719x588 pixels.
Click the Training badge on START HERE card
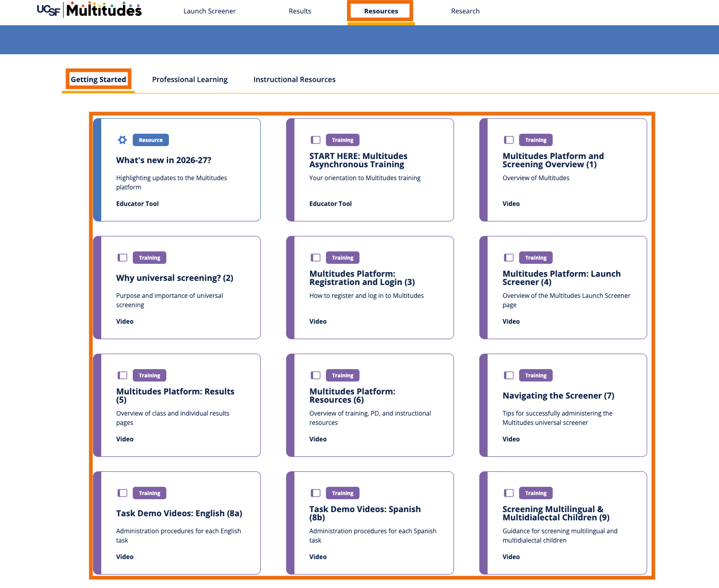pyautogui.click(x=343, y=140)
